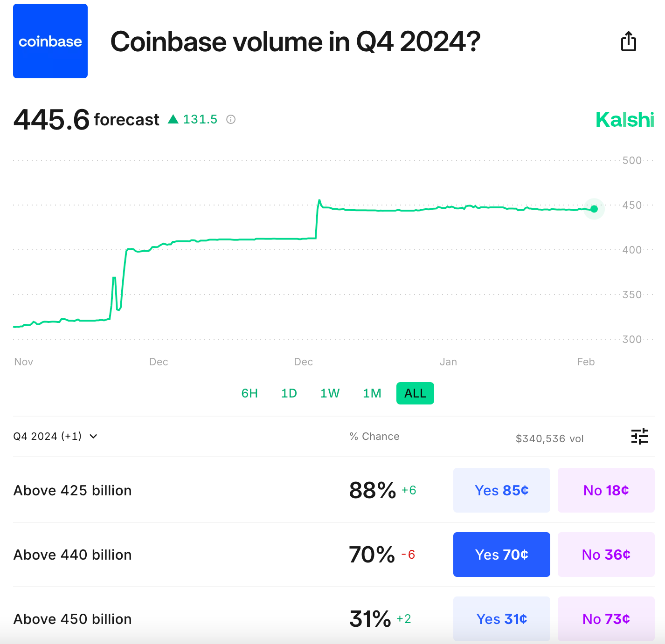Open the share icon at top right

629,41
